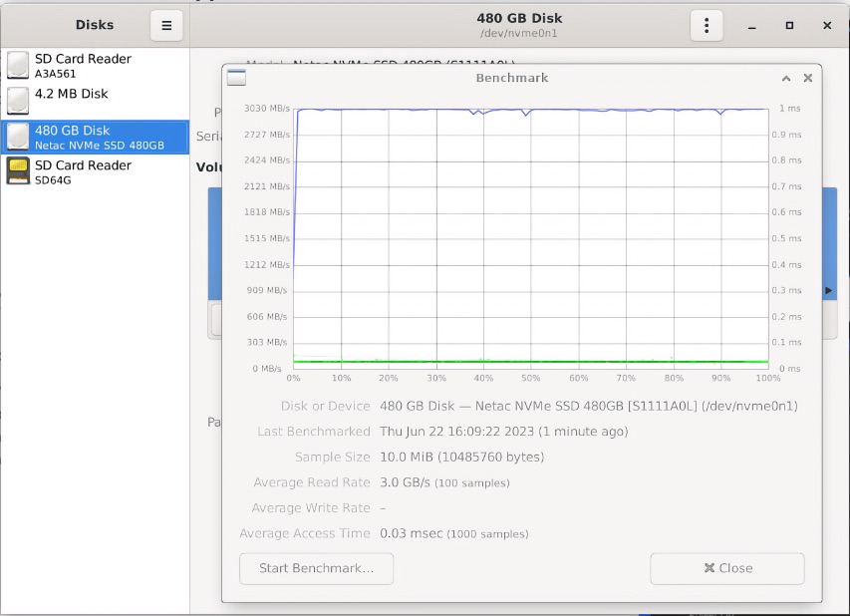
Task: Click the 4.2 MB Disk drive icon
Action: tap(18, 101)
